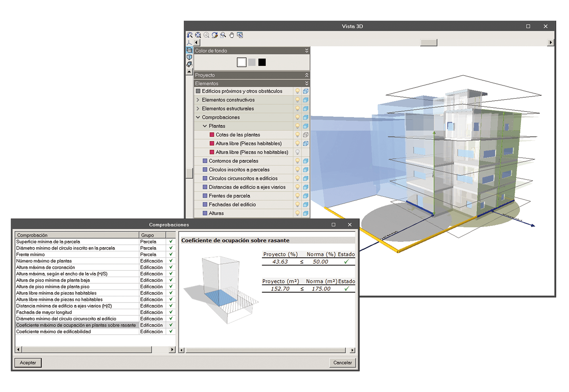Expand the Proyecto panel section
569x392 pixels.
click(x=307, y=75)
